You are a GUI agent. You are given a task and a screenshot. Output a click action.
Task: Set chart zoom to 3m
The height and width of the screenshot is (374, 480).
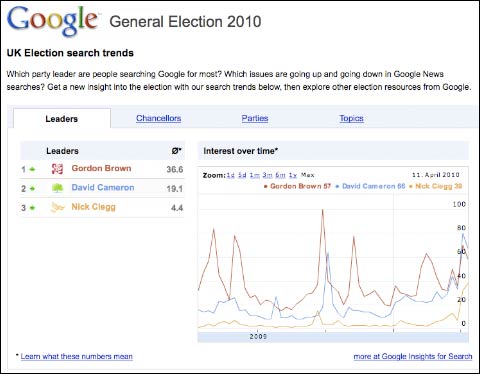coord(267,175)
